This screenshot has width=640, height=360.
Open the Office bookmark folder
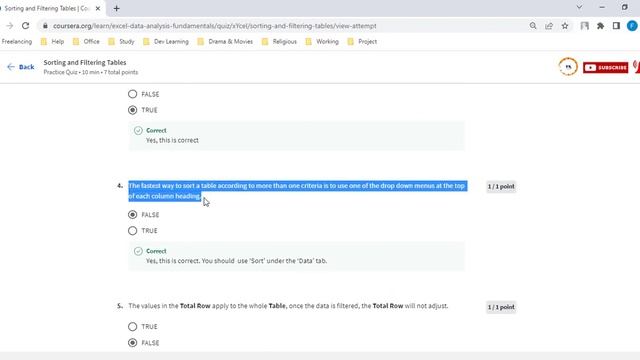(x=86, y=42)
